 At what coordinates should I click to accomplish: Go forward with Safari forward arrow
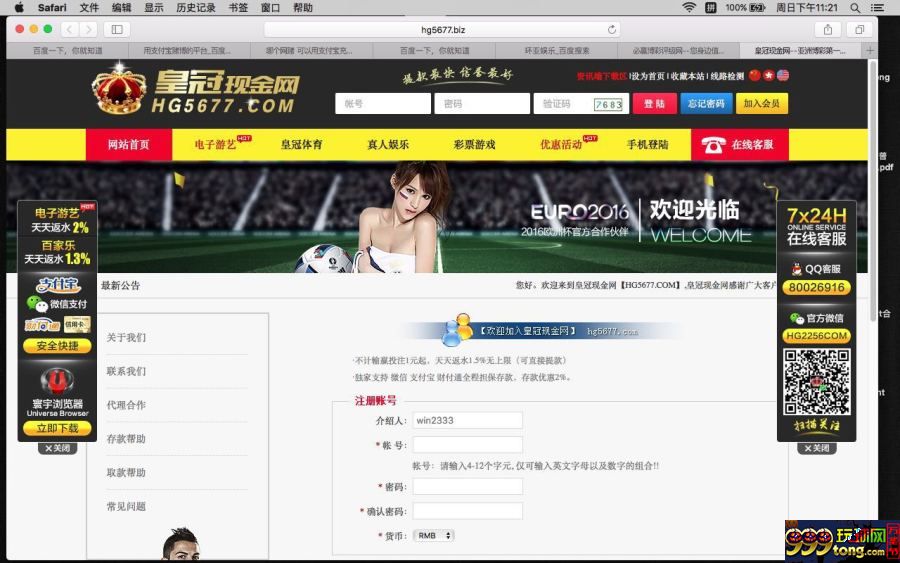[88, 29]
